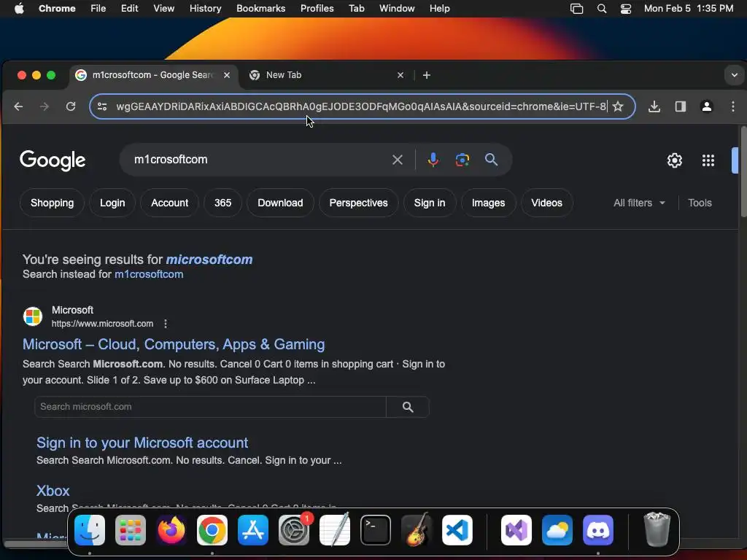This screenshot has width=747, height=560.
Task: Open macOS Spotlight search
Action: [602, 9]
